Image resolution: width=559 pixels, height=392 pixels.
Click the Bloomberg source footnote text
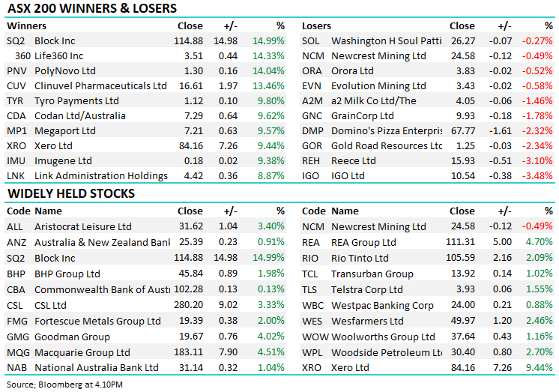[67, 384]
